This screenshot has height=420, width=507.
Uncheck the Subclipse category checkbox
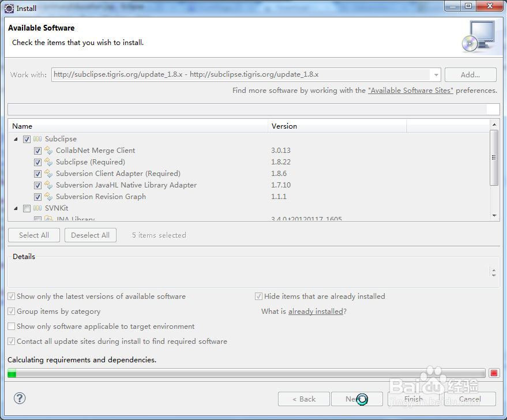click(x=27, y=140)
